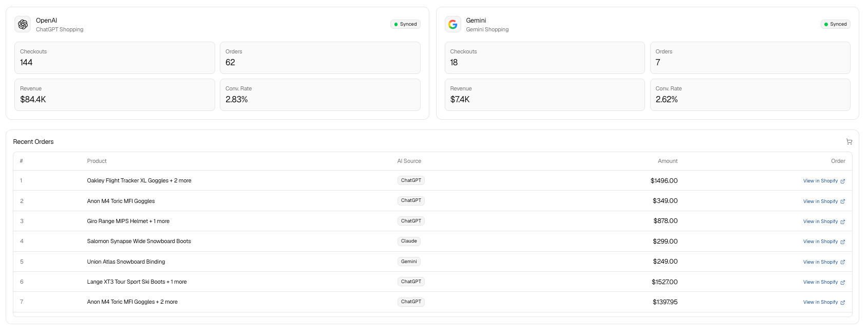The width and height of the screenshot is (868, 333).
Task: Select 'Salomon Synapse Wide Snowboard Boots' product
Action: point(139,242)
